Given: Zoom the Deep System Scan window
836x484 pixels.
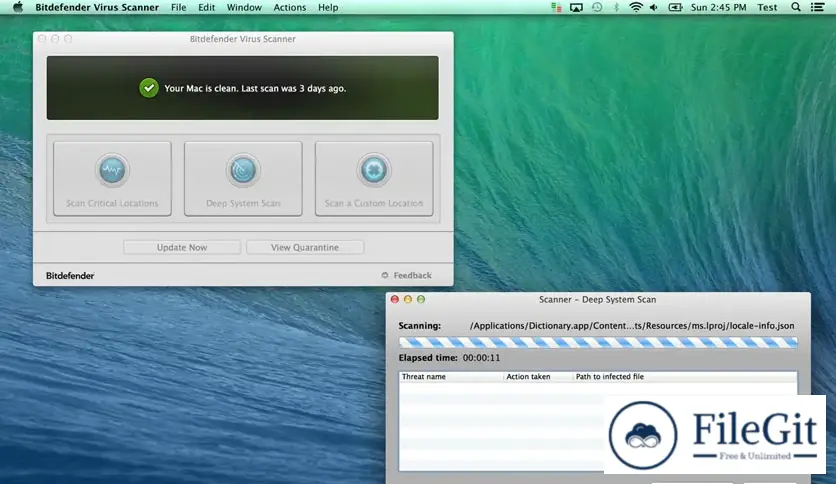Looking at the screenshot, I should (421, 300).
